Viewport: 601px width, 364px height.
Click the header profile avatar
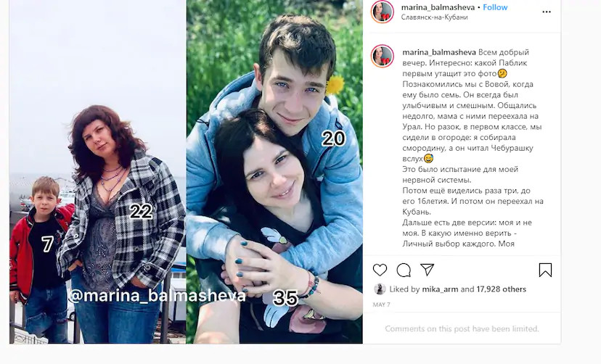pyautogui.click(x=382, y=12)
